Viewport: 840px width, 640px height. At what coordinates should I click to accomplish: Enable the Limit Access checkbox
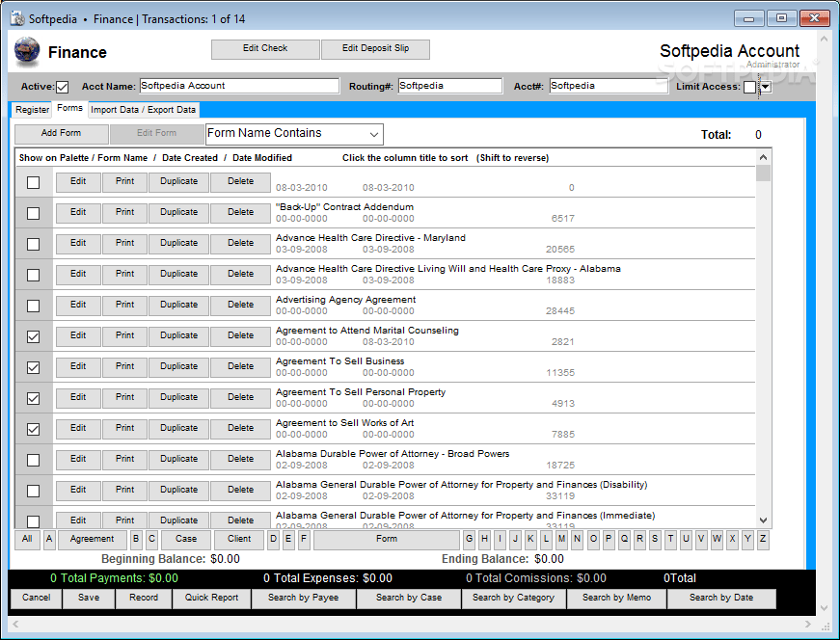pos(750,85)
